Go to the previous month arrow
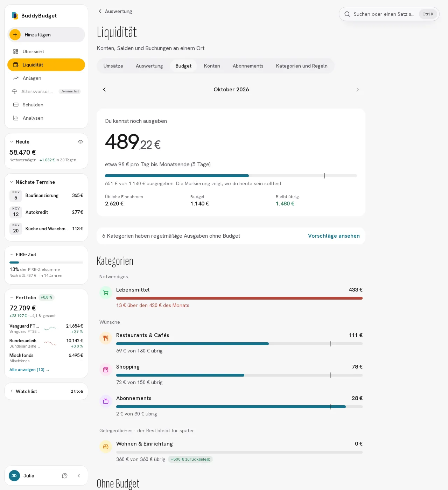Image resolution: width=448 pixels, height=490 pixels. tap(104, 90)
